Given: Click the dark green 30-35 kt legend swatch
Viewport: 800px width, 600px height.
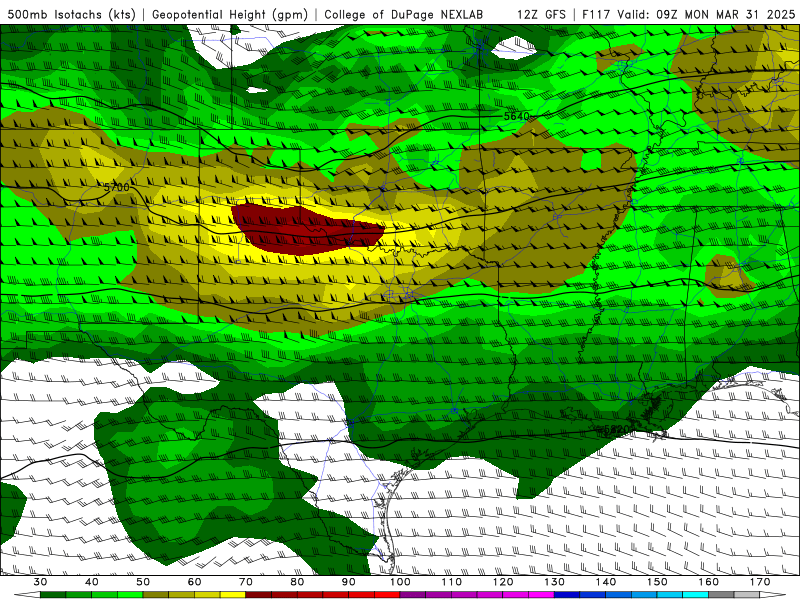Looking at the screenshot, I should coord(53,595).
